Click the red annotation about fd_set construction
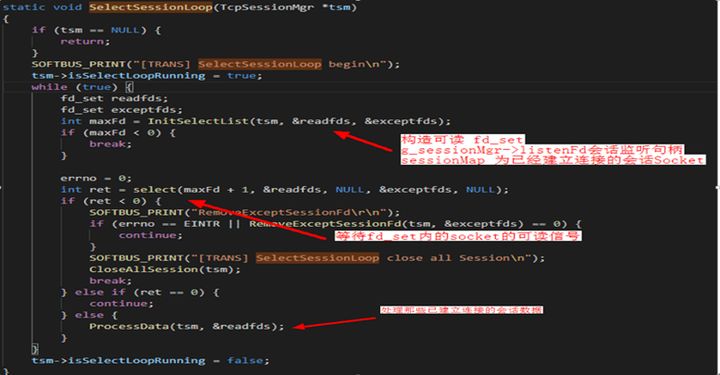The height and width of the screenshot is (375, 720). 553,150
